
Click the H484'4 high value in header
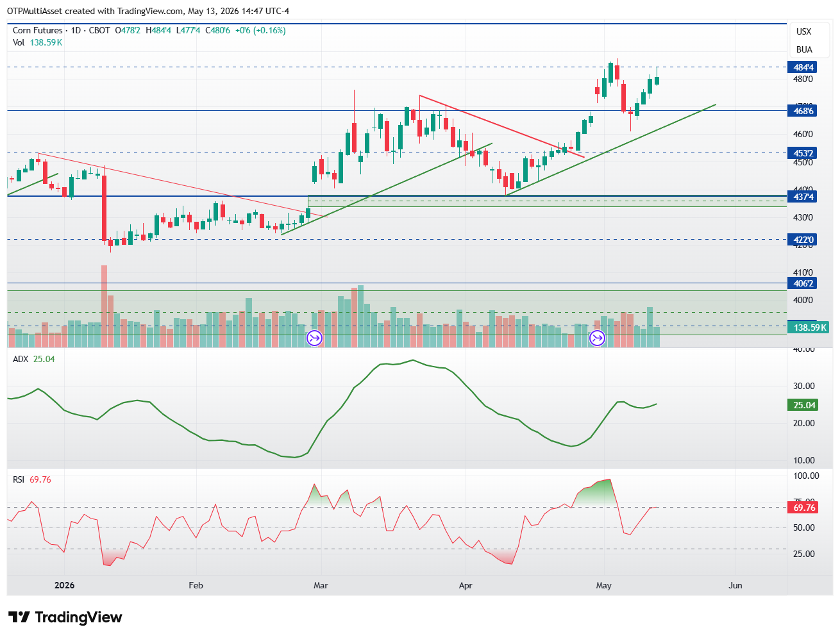click(x=158, y=30)
